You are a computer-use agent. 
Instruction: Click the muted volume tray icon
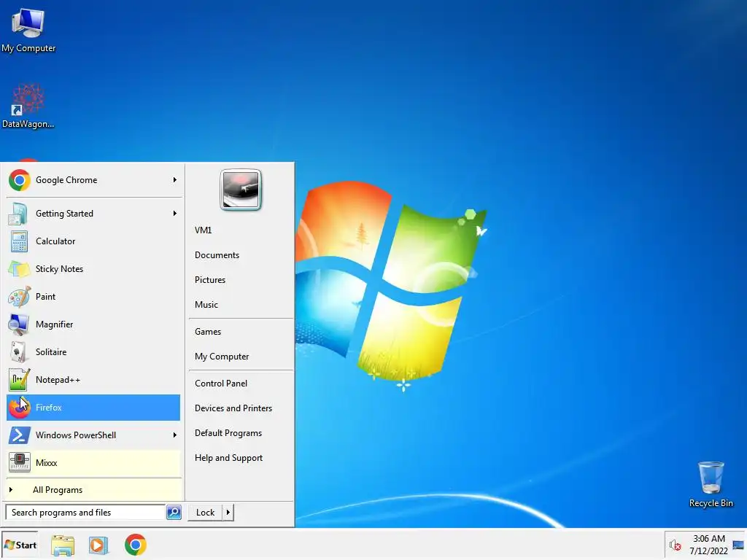coord(675,545)
